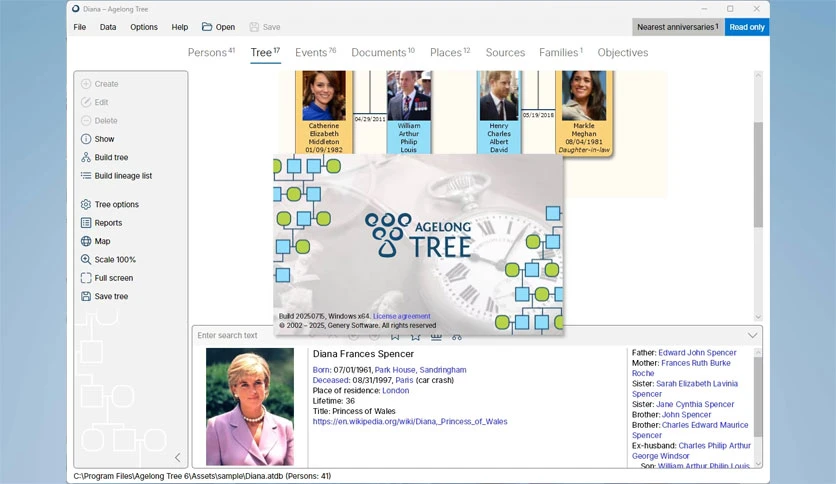Click the Born event link
The image size is (836, 484).
321,369
